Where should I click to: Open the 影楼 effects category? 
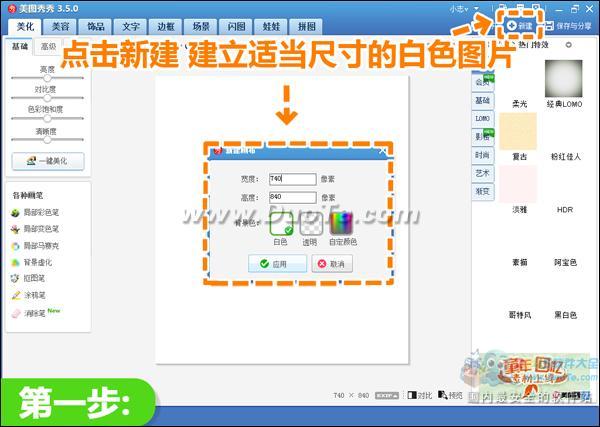(483, 137)
